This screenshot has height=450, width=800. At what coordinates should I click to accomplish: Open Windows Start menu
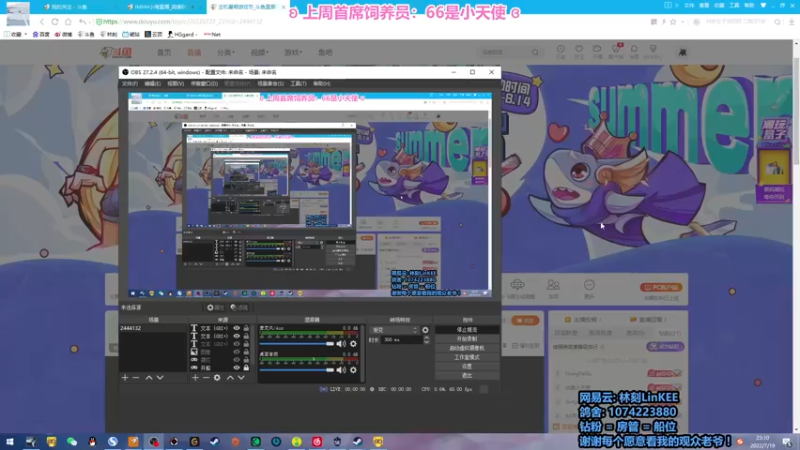click(x=10, y=441)
